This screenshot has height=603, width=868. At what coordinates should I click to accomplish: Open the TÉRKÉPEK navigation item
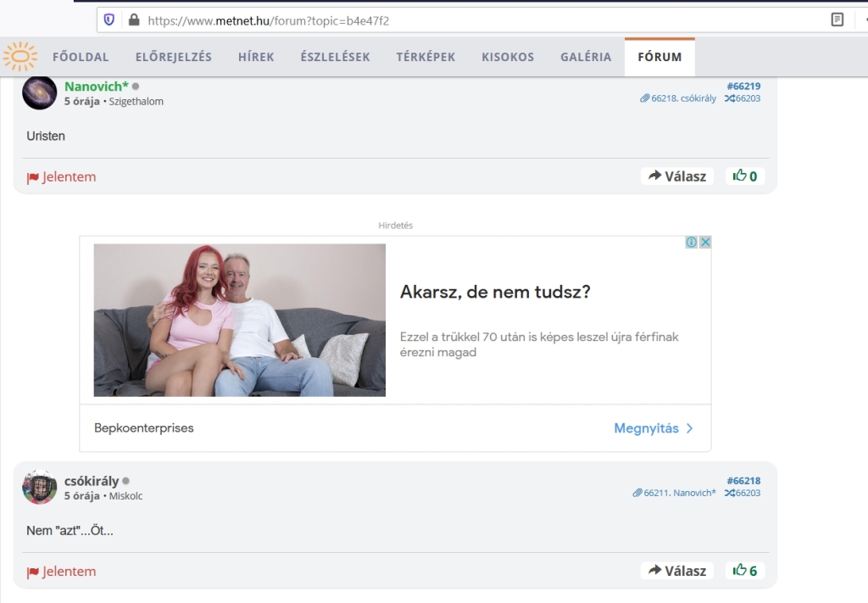tap(426, 57)
